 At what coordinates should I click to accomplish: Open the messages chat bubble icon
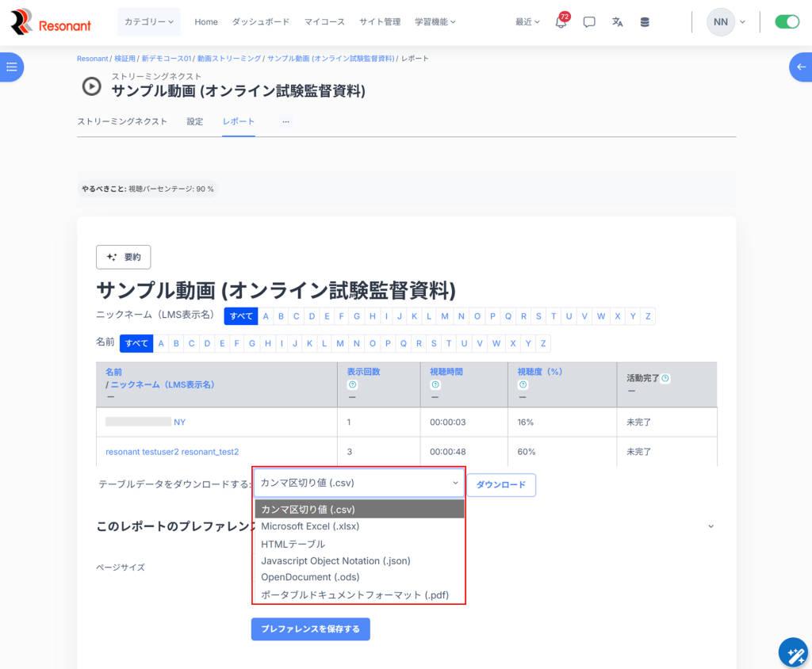589,22
